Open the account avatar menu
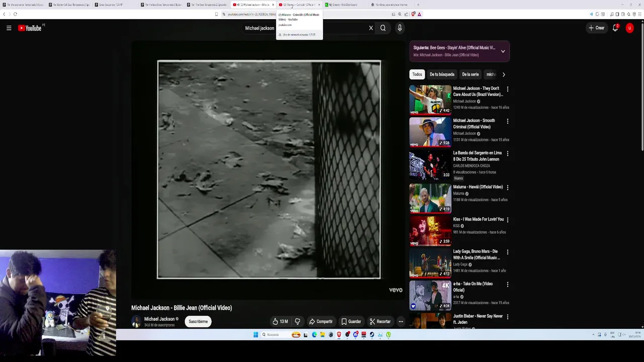 coord(629,28)
